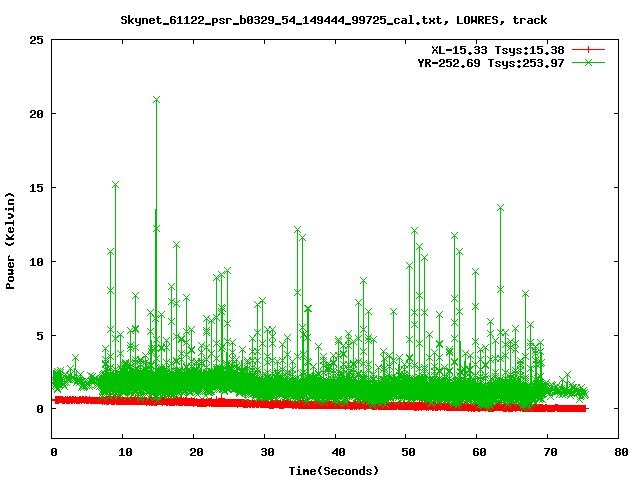The image size is (640, 480).
Task: Click the 5 tick label on power axis
Action: click(x=40, y=335)
